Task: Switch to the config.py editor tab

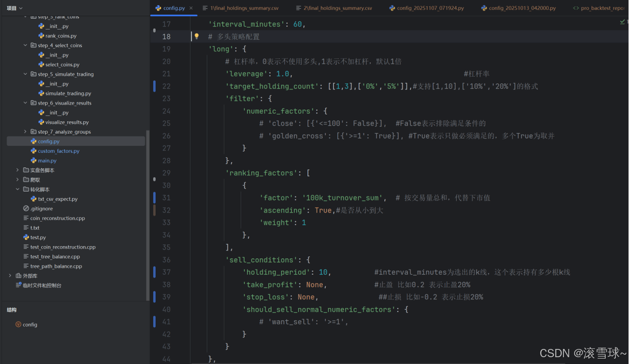Action: pyautogui.click(x=174, y=8)
